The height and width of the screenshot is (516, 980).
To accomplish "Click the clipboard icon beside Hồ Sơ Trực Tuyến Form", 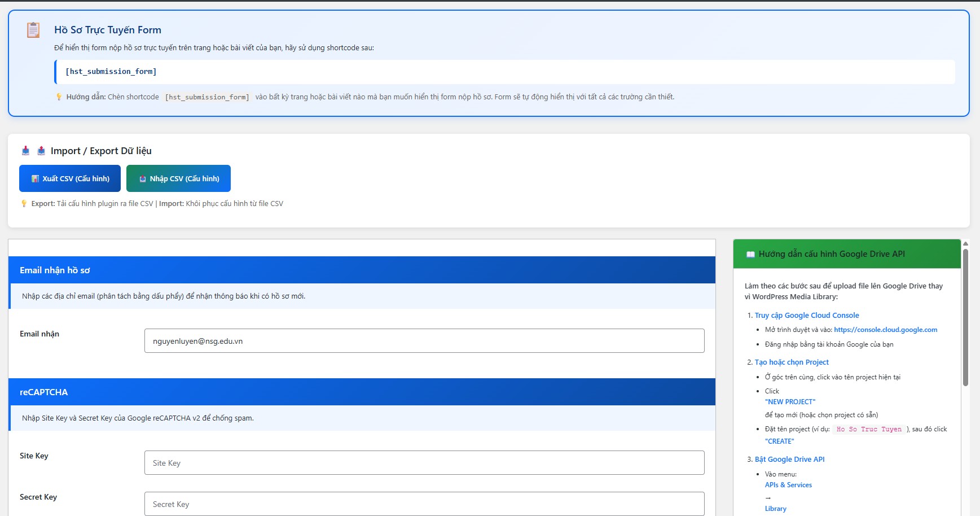I will (33, 30).
